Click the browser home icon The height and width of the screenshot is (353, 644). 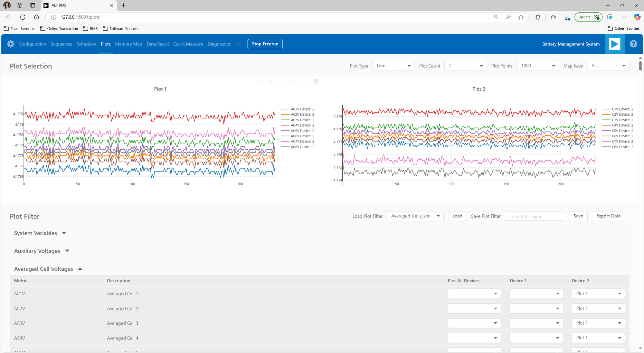point(36,17)
